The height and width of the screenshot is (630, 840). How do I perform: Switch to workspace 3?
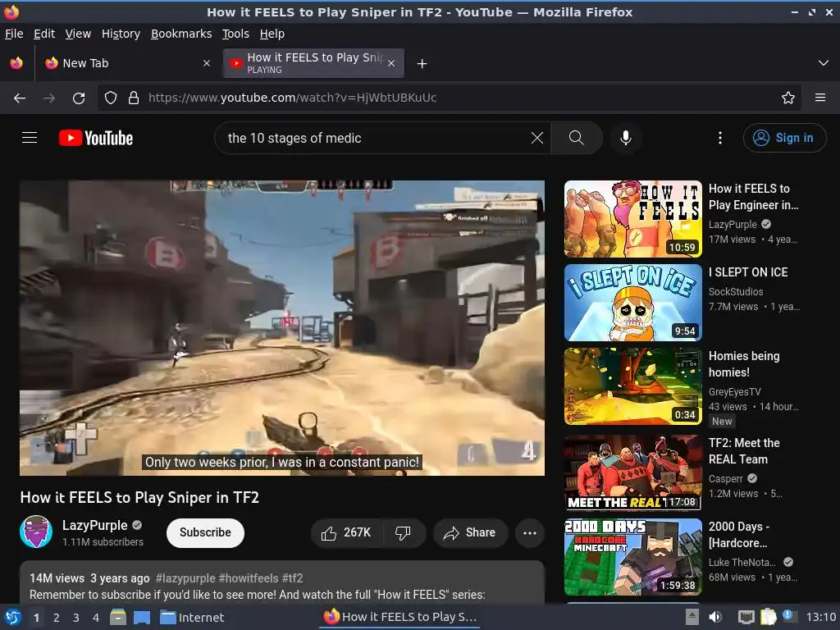pyautogui.click(x=76, y=618)
